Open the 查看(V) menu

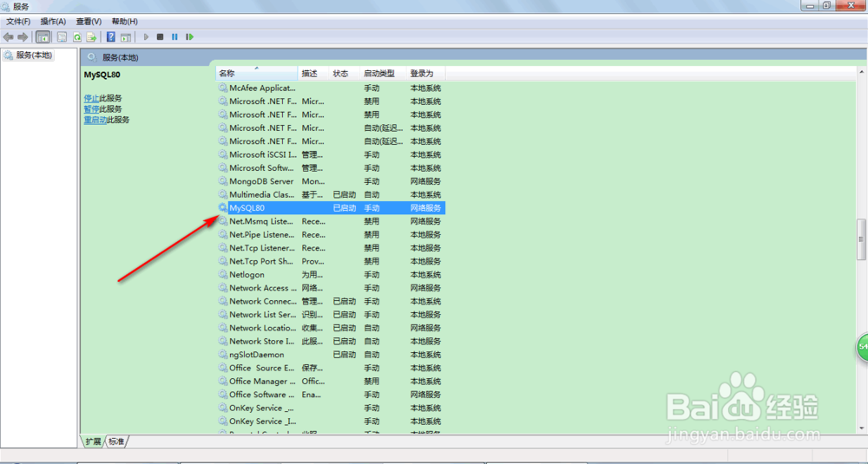point(89,22)
